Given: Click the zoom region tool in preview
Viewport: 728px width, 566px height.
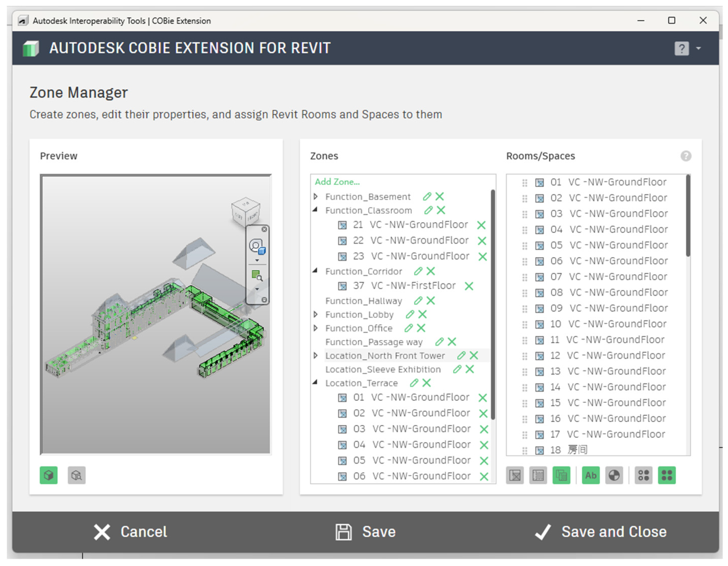Looking at the screenshot, I should pos(256,276).
